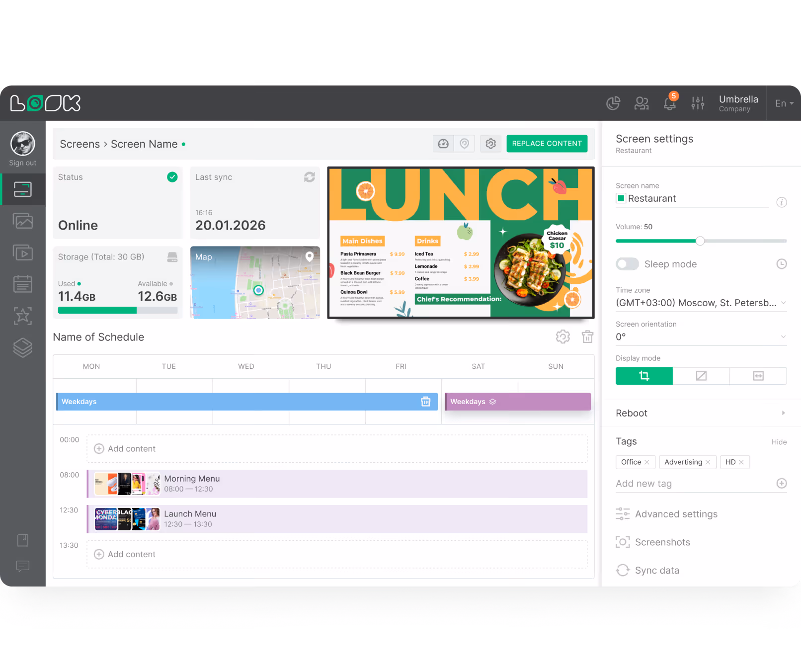Click the Look logo
The width and height of the screenshot is (801, 672).
pos(45,103)
